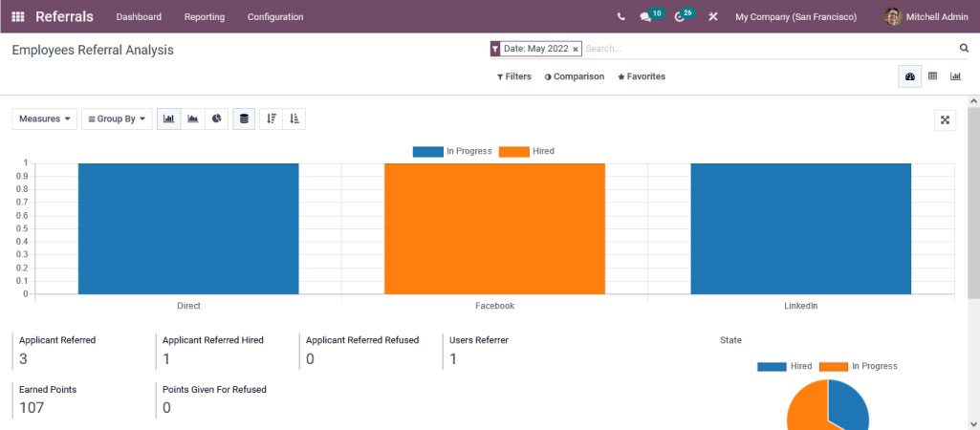Expand chart to full screen icon
The width and height of the screenshot is (980, 430).
pos(945,120)
